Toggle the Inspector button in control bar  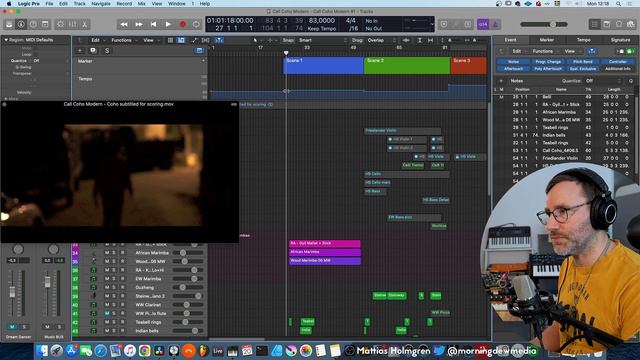pos(21,24)
